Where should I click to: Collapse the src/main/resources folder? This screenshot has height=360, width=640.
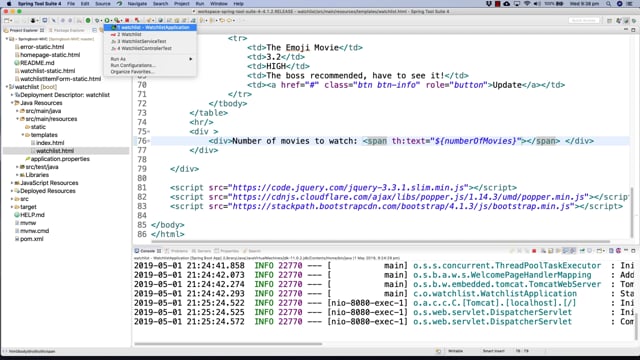point(17,119)
